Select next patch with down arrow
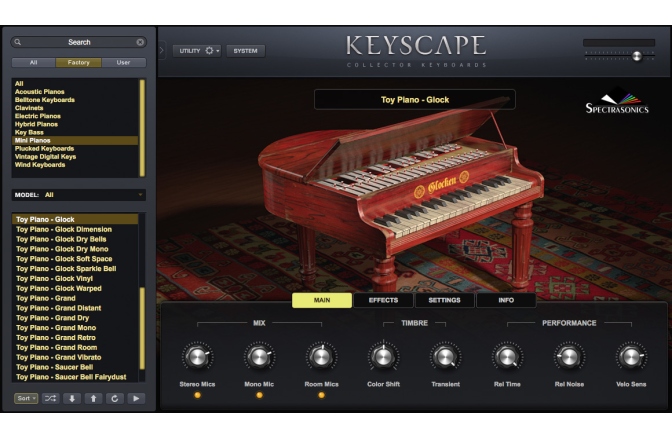The width and height of the screenshot is (672, 440). pyautogui.click(x=72, y=398)
